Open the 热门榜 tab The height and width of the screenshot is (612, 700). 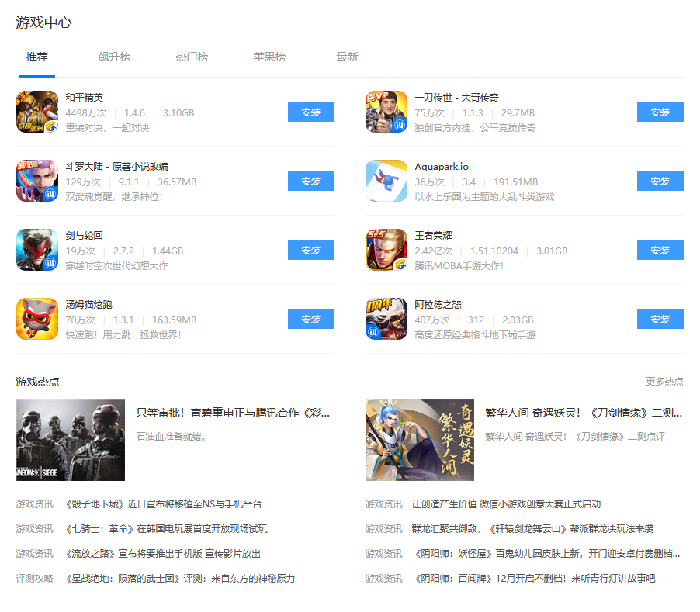pos(192,57)
